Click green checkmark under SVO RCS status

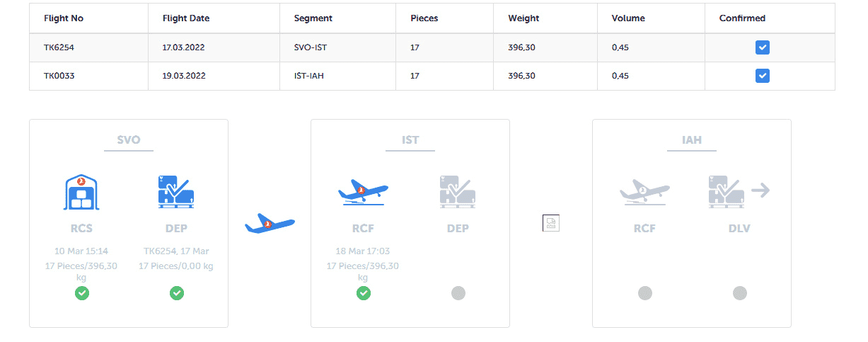82,292
